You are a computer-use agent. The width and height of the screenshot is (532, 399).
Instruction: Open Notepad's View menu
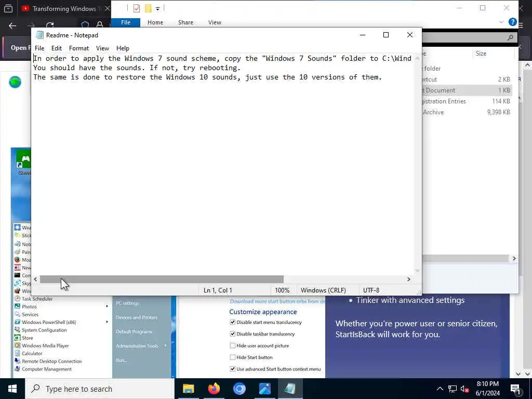point(102,48)
